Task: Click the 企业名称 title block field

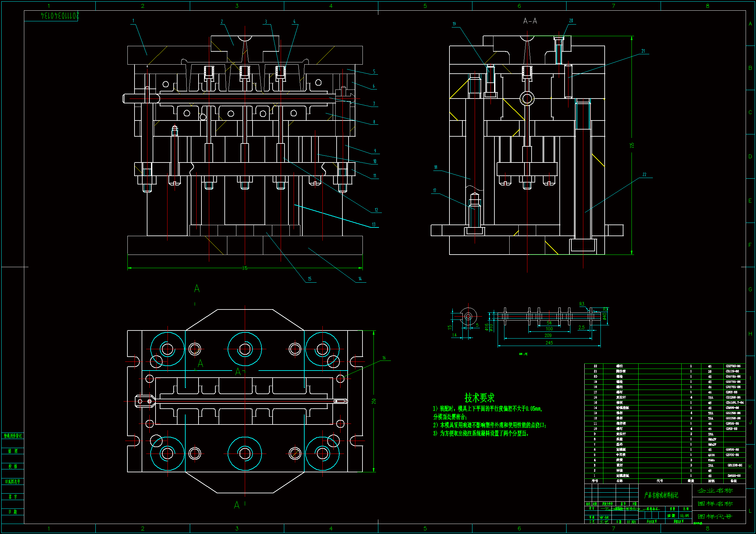Action: [x=715, y=491]
